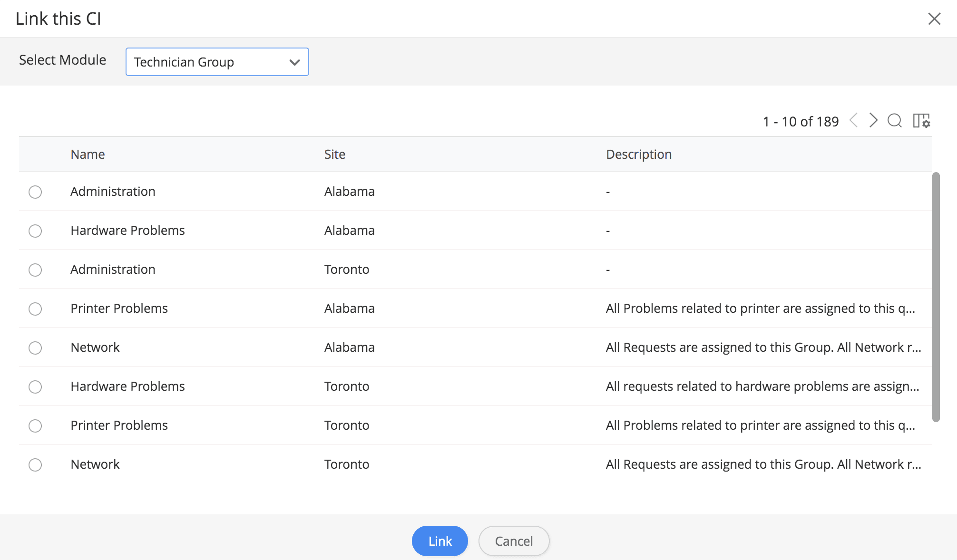
Task: Choose Printer Problems group in Toronto
Action: coord(35,426)
